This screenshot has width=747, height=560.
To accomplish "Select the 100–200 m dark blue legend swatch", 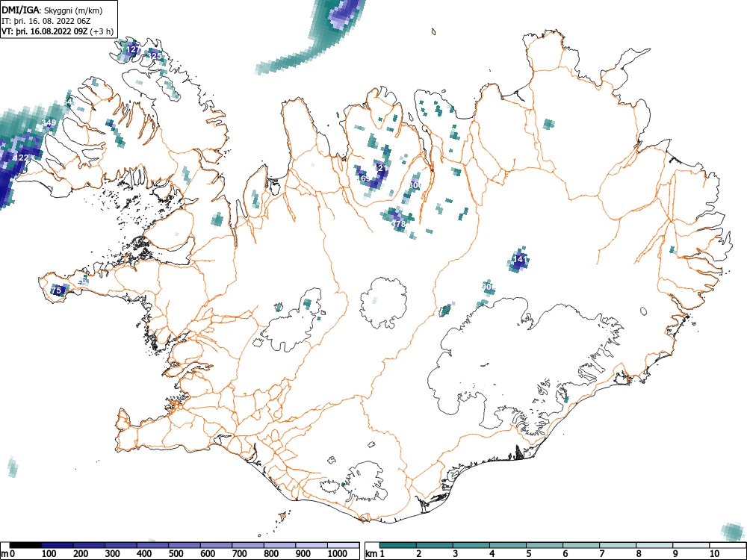I will click(58, 545).
